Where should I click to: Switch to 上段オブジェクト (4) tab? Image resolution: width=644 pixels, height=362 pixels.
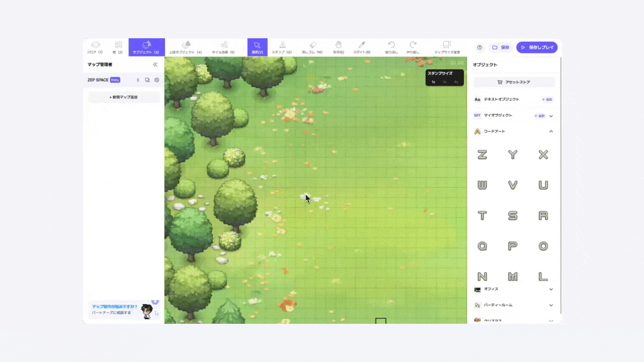point(186,47)
